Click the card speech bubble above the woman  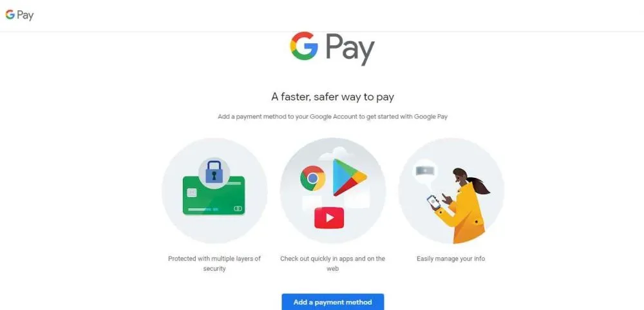(425, 171)
